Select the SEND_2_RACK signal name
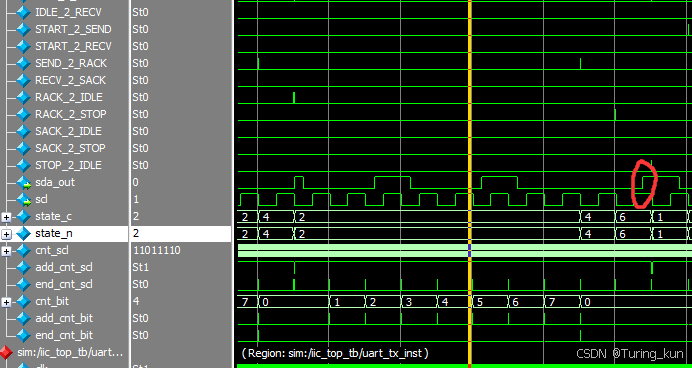The image size is (692, 368). pyautogui.click(x=71, y=63)
